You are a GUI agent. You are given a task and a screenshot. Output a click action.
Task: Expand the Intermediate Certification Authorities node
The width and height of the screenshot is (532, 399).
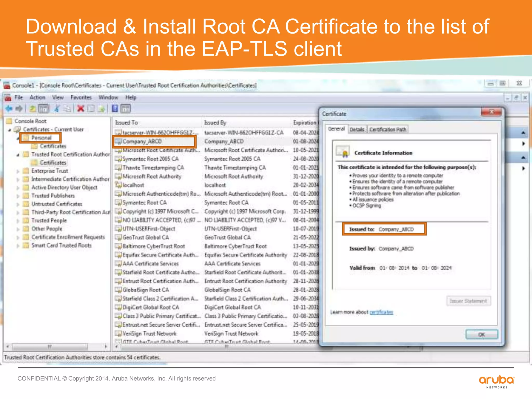point(18,179)
